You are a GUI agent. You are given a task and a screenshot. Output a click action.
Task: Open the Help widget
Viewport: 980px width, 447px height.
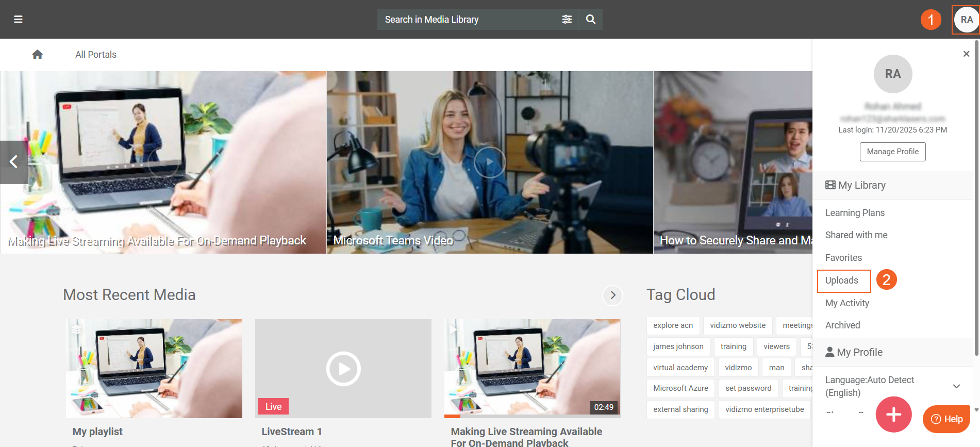pyautogui.click(x=946, y=419)
